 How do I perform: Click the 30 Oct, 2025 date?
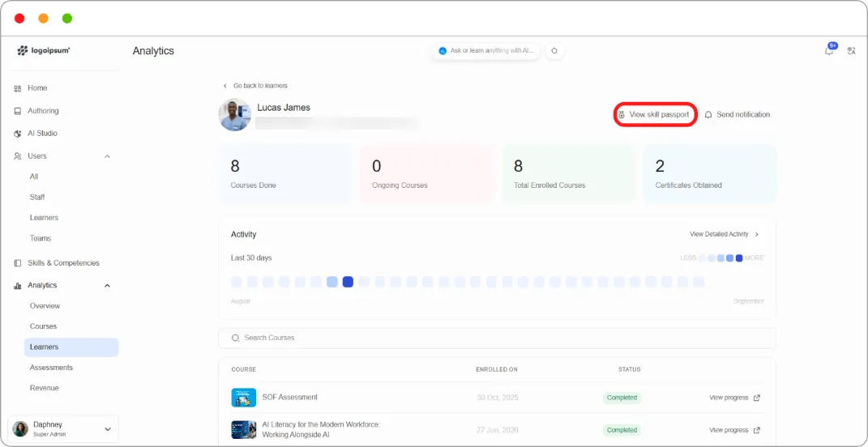click(x=497, y=398)
